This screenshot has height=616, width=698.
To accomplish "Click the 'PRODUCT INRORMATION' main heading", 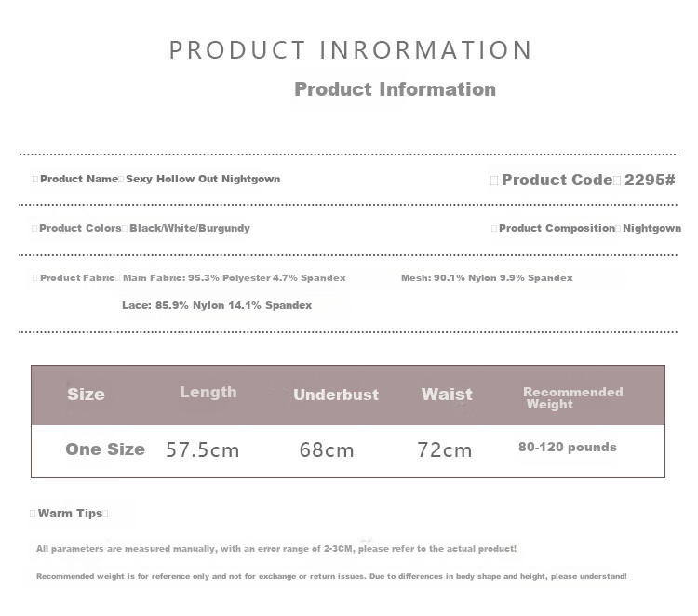I will click(x=350, y=50).
